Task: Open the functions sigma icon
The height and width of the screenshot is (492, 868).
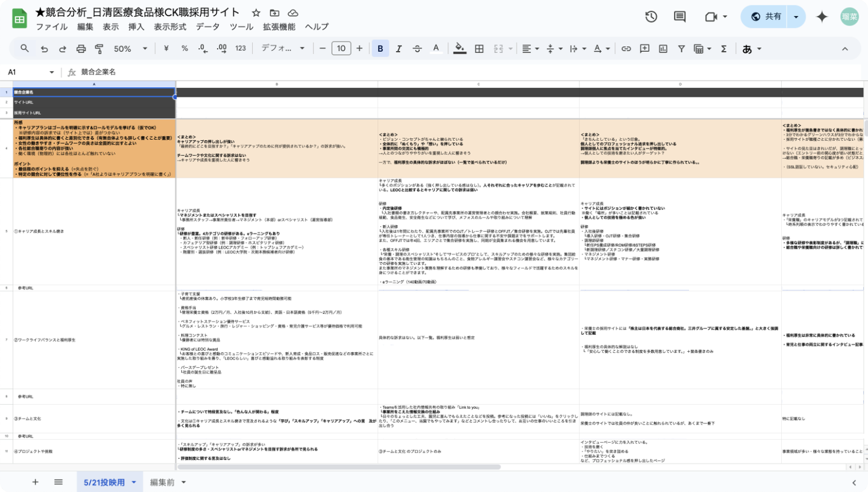Action: tap(724, 49)
